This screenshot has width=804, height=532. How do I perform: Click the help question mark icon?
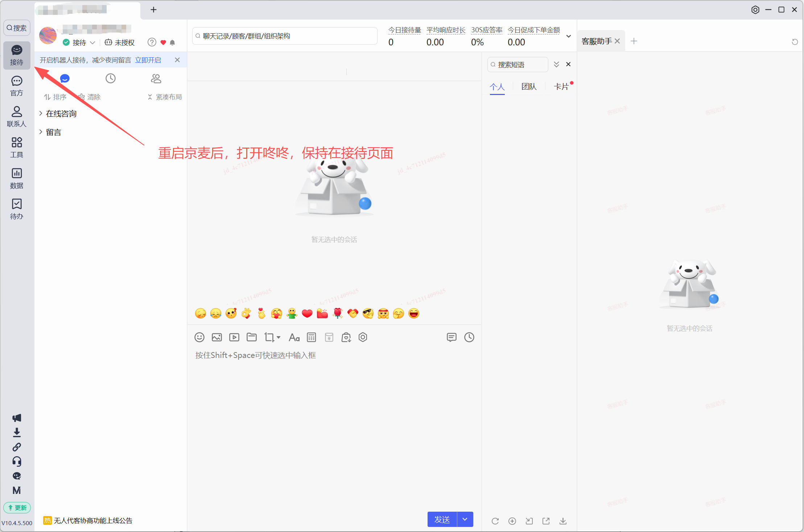[152, 42]
